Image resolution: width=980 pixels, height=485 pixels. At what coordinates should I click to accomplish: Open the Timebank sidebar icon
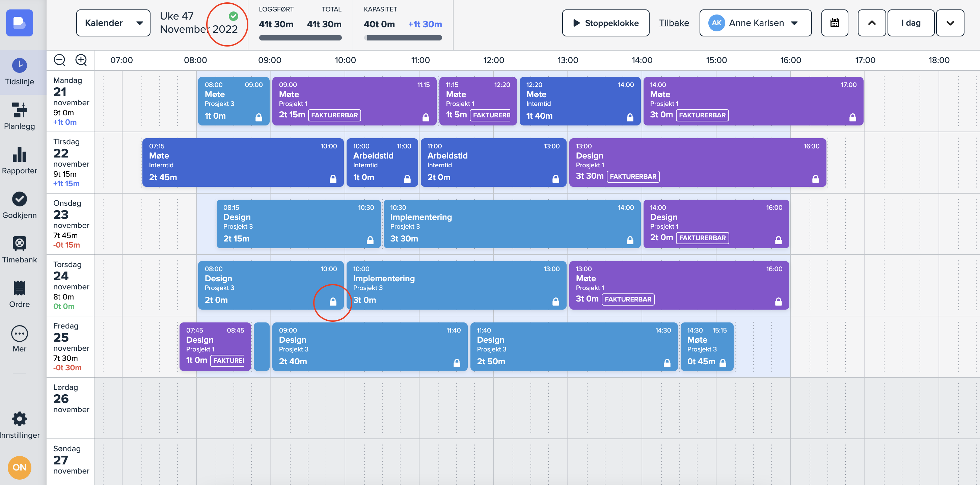19,244
